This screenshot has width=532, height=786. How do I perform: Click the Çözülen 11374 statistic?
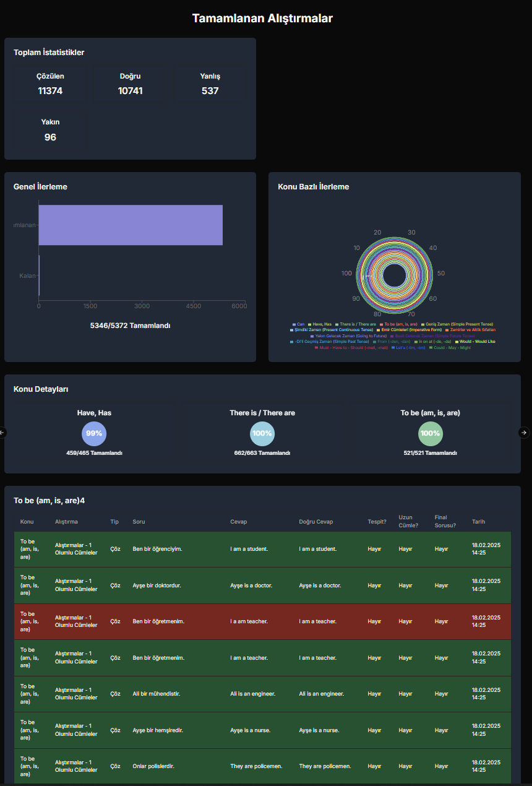pos(50,84)
